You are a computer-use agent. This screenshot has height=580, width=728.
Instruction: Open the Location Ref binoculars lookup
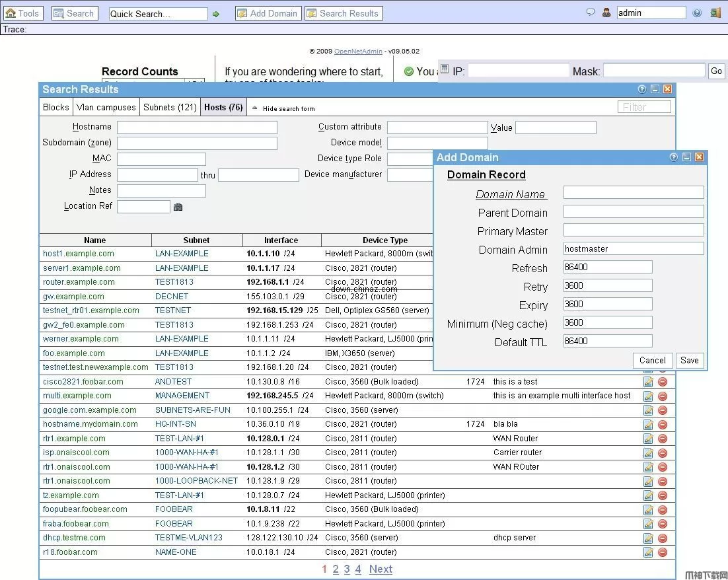pos(177,207)
